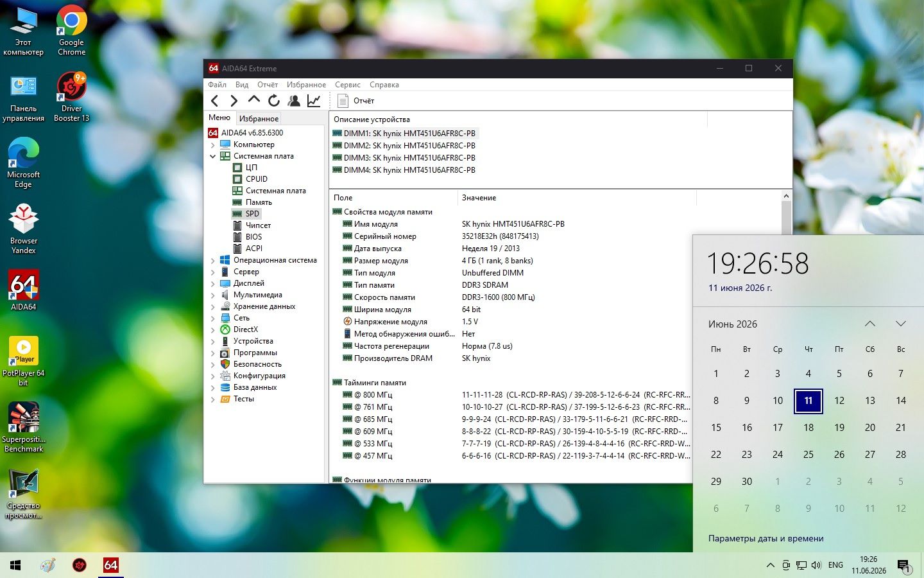Expand the Дисплей tree node
The width and height of the screenshot is (924, 578).
(x=213, y=283)
